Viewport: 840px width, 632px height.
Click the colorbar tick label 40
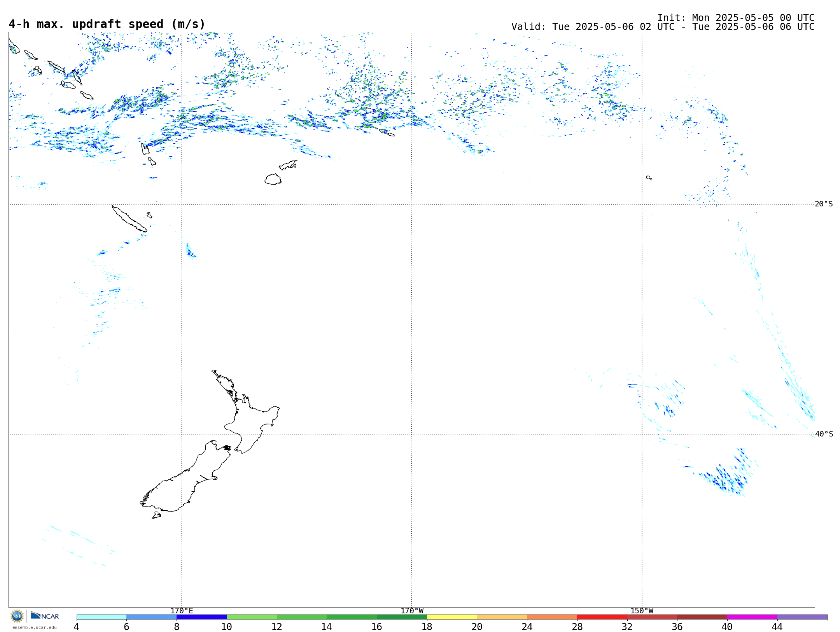pyautogui.click(x=727, y=627)
